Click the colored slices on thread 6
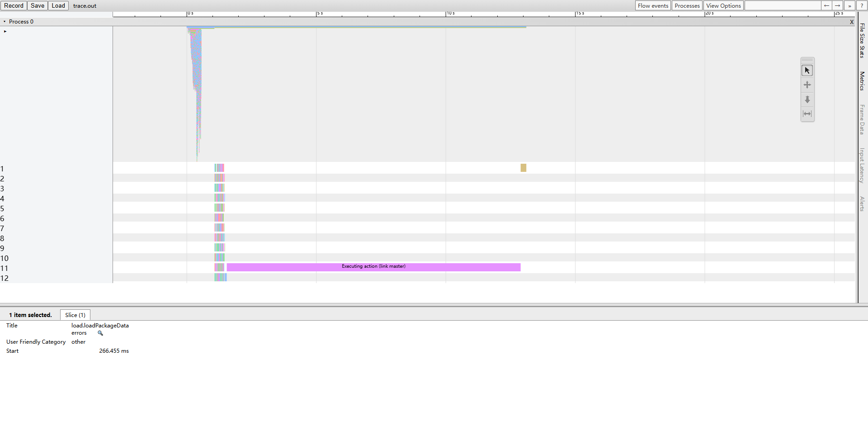Viewport: 868px width, 431px height. tap(219, 218)
